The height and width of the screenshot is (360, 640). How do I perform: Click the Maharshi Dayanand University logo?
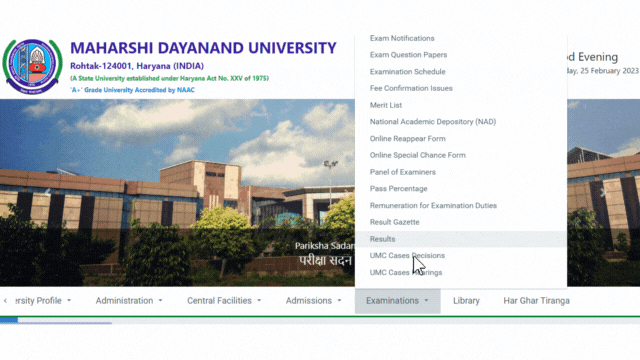click(33, 67)
